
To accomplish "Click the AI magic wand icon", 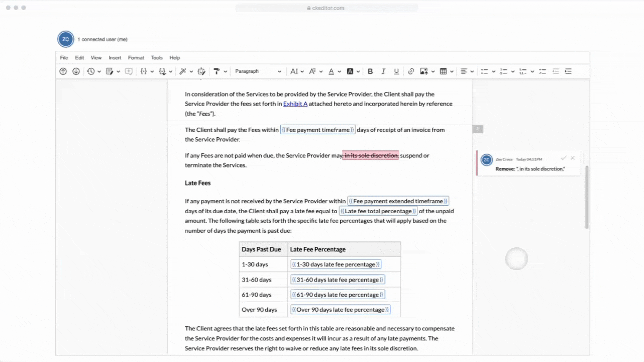I will 183,71.
